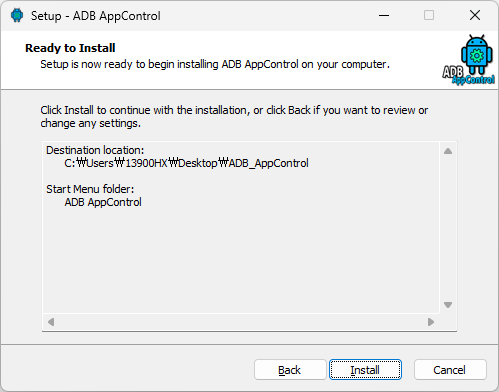Image resolution: width=499 pixels, height=392 pixels.
Task: Click left arrow of horizontal scrollbar
Action: pyautogui.click(x=51, y=322)
